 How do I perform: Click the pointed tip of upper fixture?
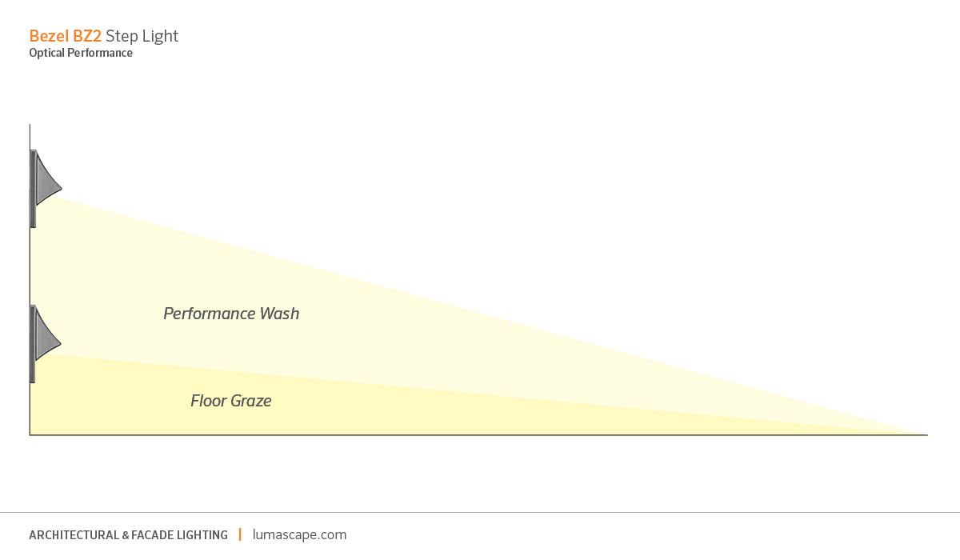coord(59,188)
